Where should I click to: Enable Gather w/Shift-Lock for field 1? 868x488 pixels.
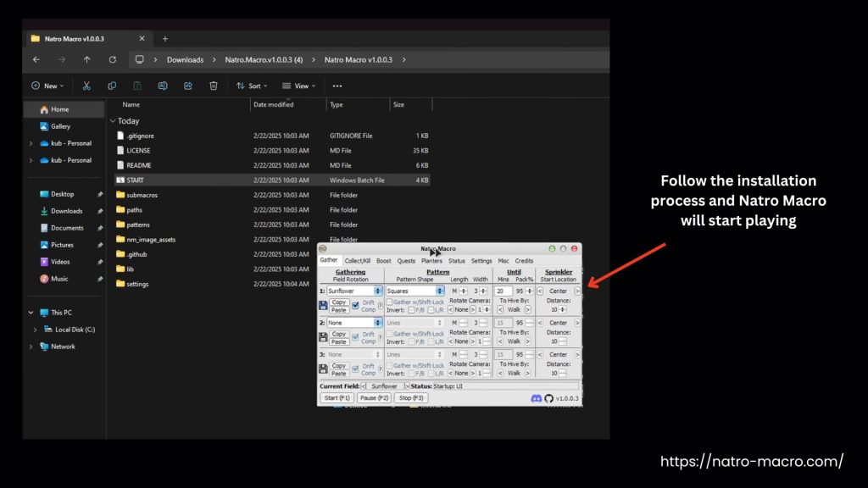tap(390, 302)
